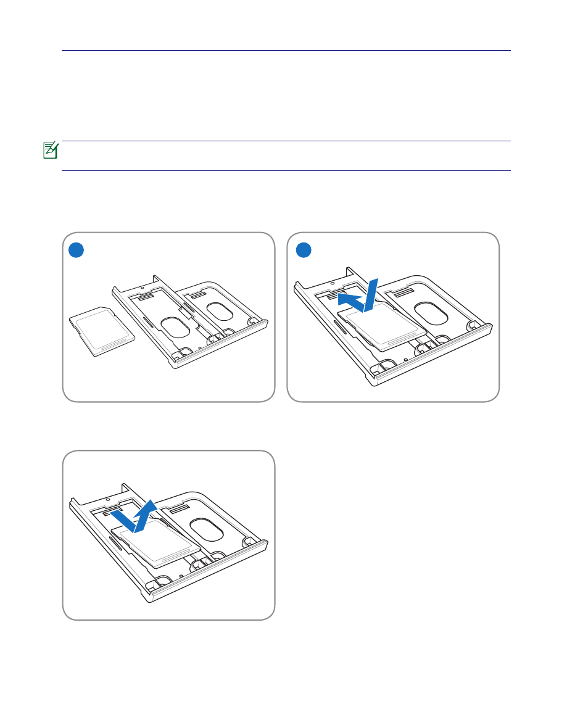Click the oval cutout in bottom panel's tray

(206, 530)
